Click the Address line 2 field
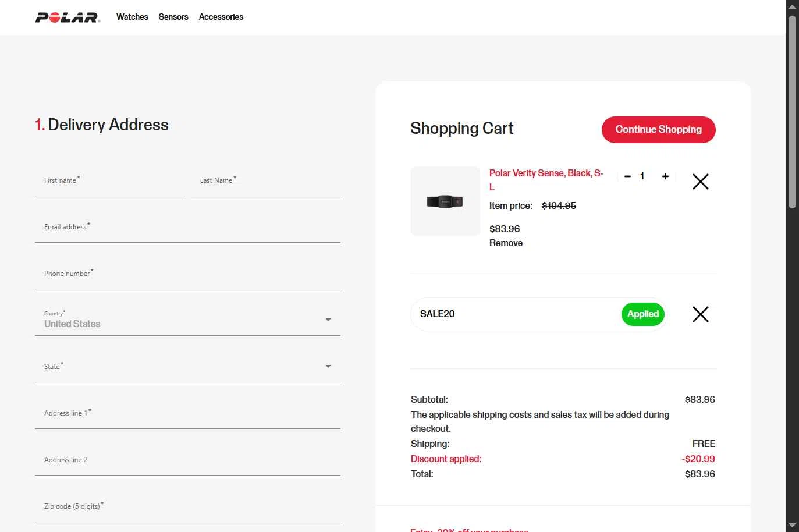Screen dimensions: 799x532 click(x=187, y=460)
